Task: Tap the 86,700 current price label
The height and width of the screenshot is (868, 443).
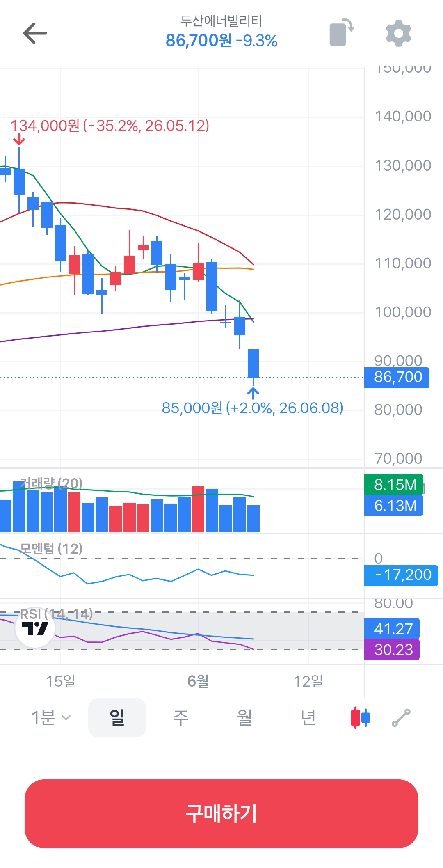Action: tap(397, 377)
